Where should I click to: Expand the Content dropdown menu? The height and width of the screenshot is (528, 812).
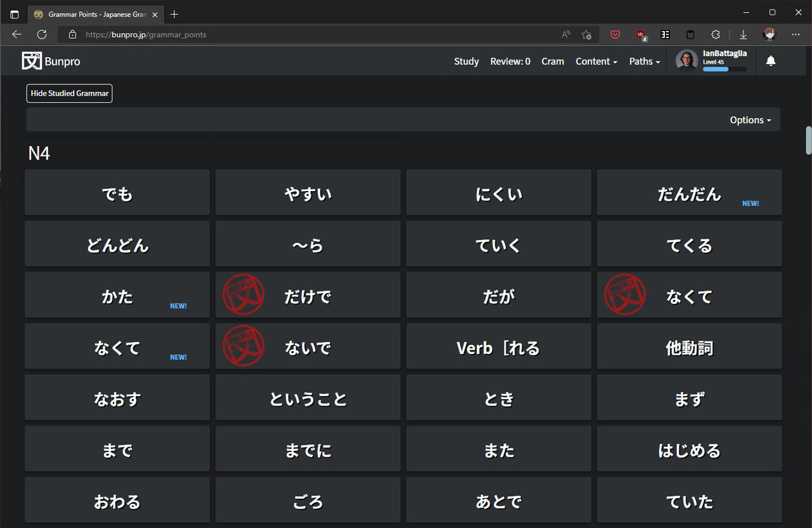596,61
